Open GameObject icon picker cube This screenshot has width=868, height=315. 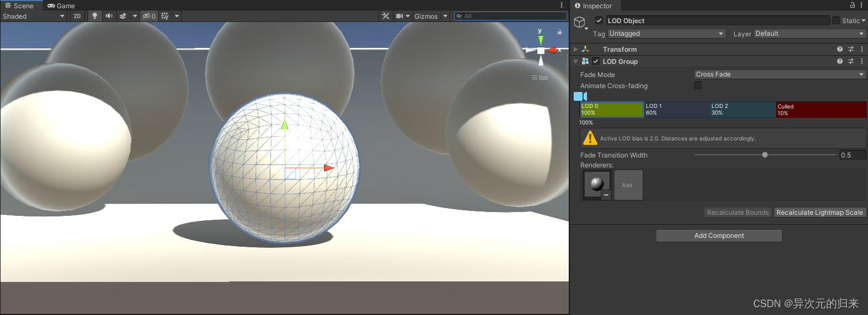[x=580, y=22]
